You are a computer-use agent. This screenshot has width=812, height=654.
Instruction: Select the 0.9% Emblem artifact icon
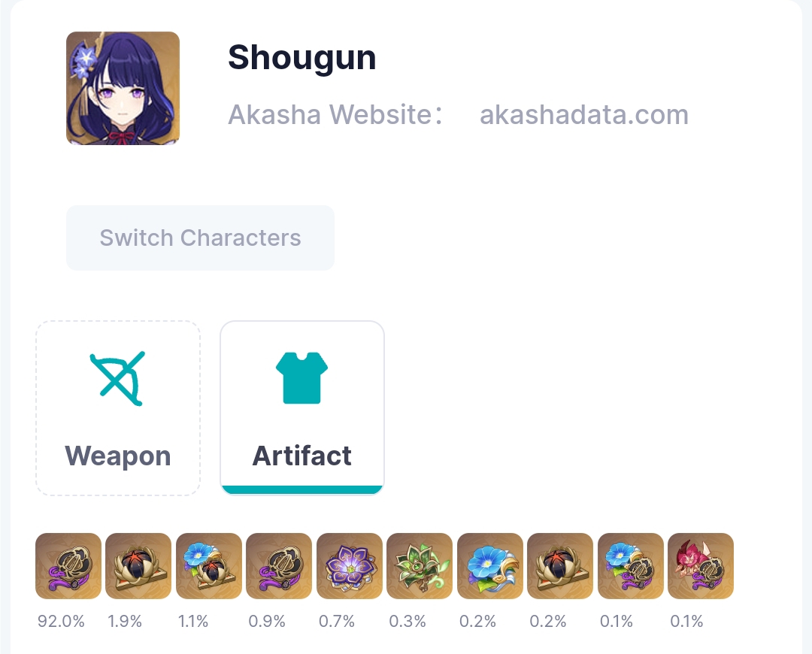pos(279,566)
